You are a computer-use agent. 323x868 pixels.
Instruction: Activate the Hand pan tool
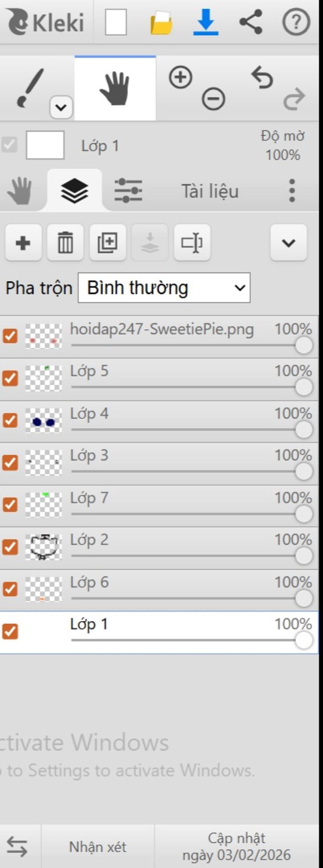click(x=115, y=88)
